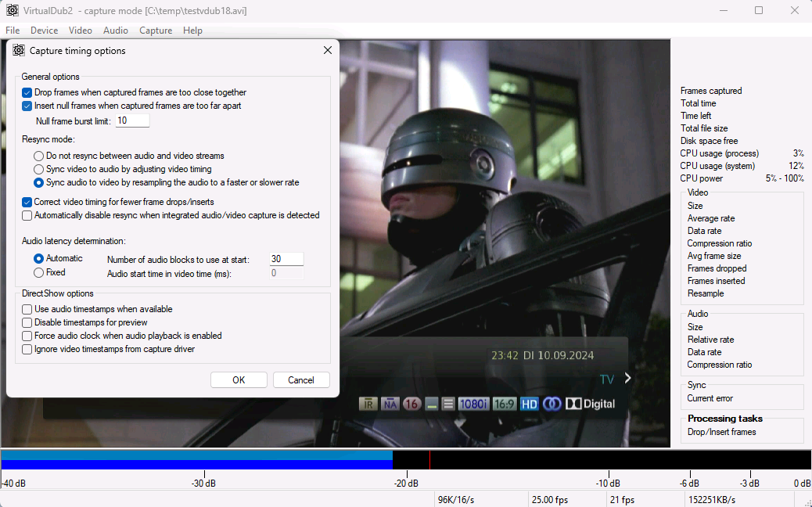Viewport: 812px width, 507px height.
Task: Open the Device menu
Action: pos(44,31)
